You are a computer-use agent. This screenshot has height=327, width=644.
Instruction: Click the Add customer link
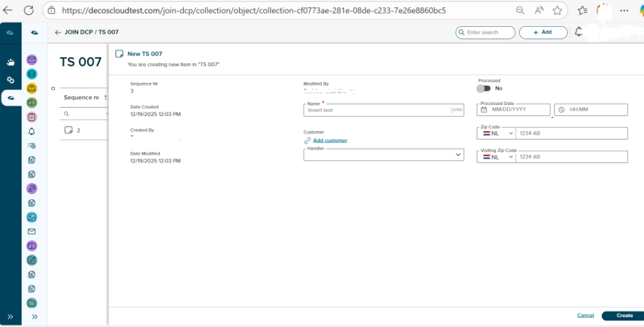[330, 140]
